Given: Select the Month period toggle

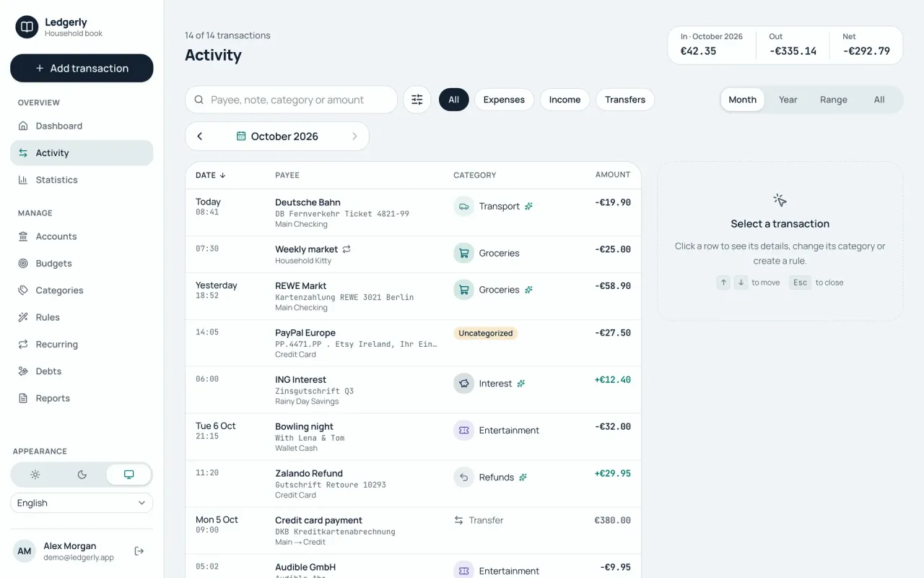Looking at the screenshot, I should tap(742, 100).
